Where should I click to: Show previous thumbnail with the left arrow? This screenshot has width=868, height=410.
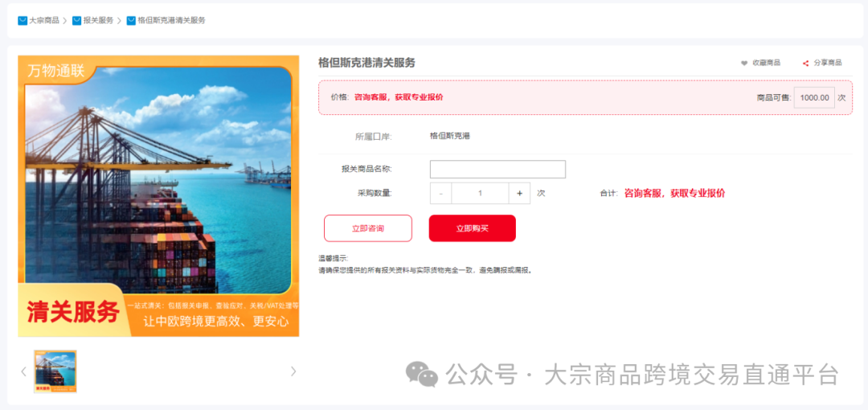23,371
